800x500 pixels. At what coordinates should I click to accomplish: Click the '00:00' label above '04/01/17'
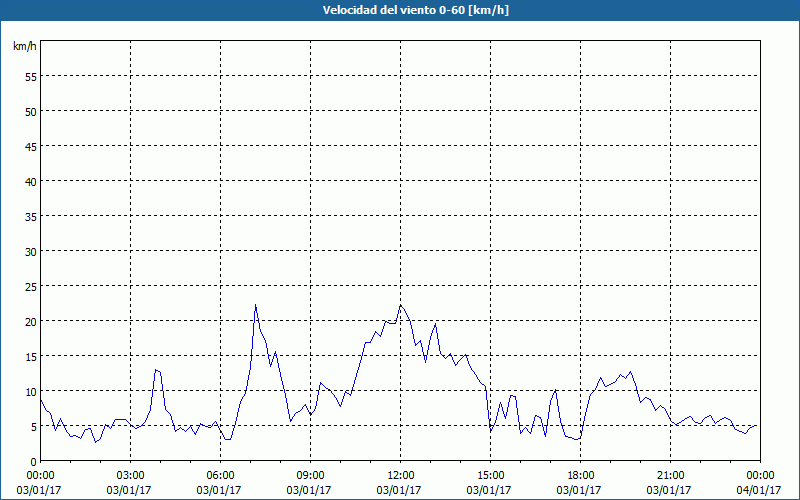760,476
